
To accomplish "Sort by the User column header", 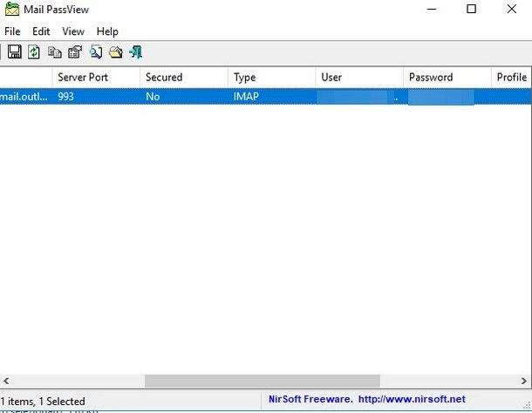I will 359,78.
